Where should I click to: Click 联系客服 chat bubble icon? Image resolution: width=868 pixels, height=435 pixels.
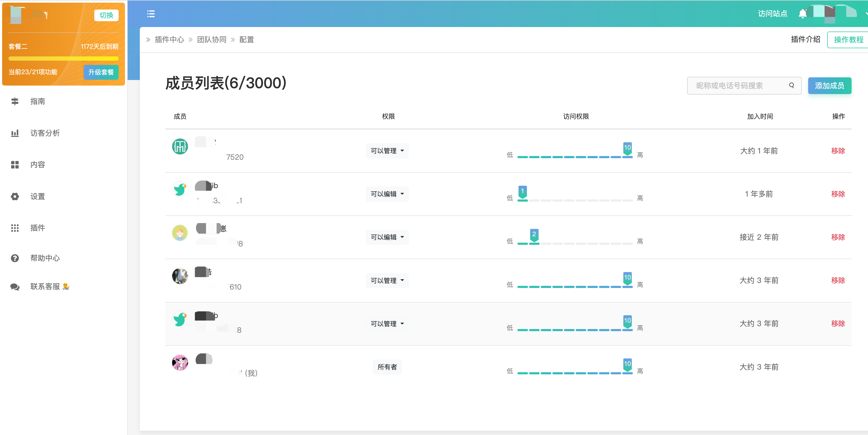pos(15,287)
